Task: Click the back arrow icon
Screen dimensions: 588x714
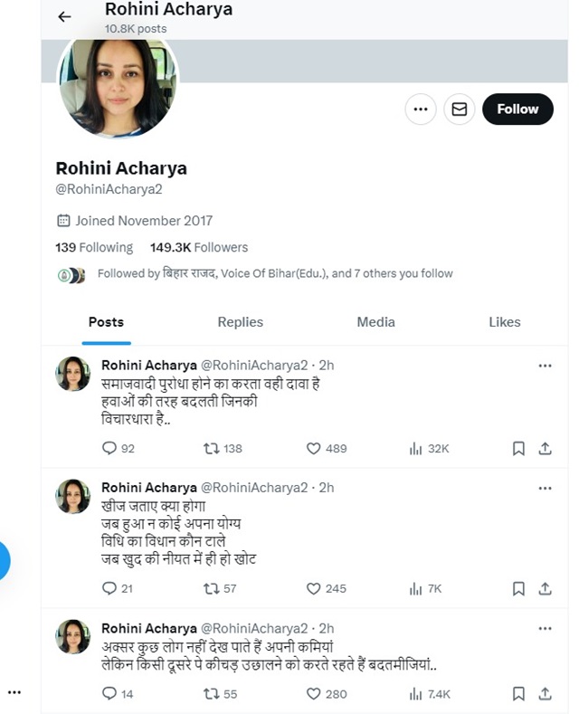Action: tap(64, 17)
